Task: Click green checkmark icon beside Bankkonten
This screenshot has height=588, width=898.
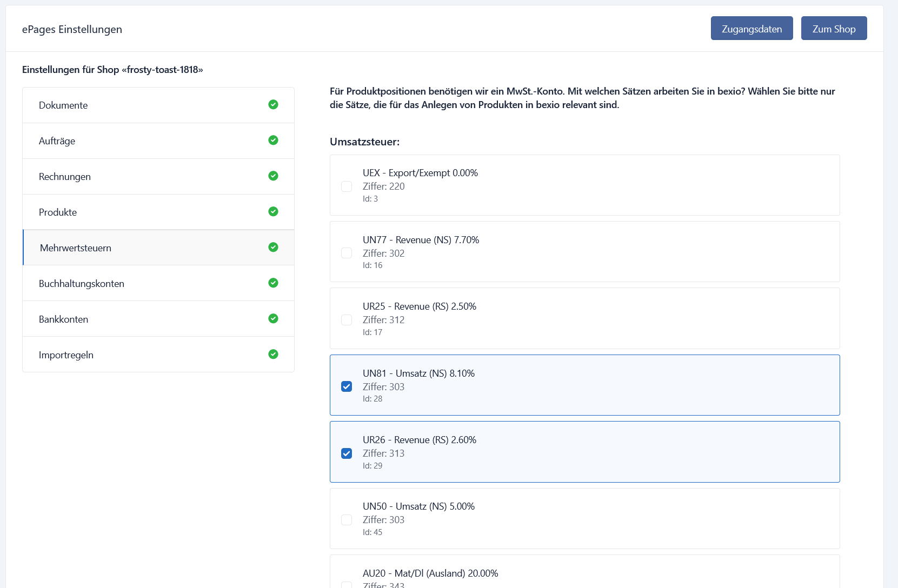Action: click(x=273, y=318)
